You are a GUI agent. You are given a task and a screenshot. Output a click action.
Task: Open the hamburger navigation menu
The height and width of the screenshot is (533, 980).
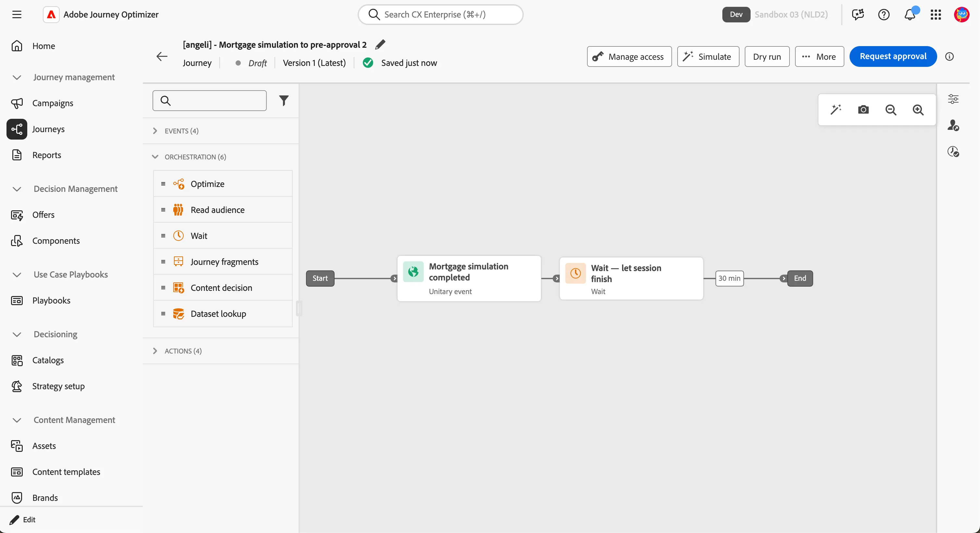(x=17, y=15)
